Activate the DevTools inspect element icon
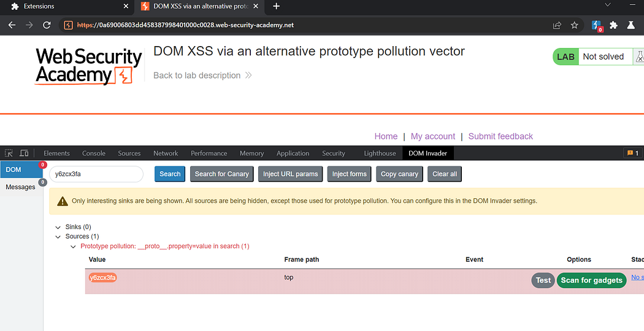644x331 pixels. tap(9, 153)
